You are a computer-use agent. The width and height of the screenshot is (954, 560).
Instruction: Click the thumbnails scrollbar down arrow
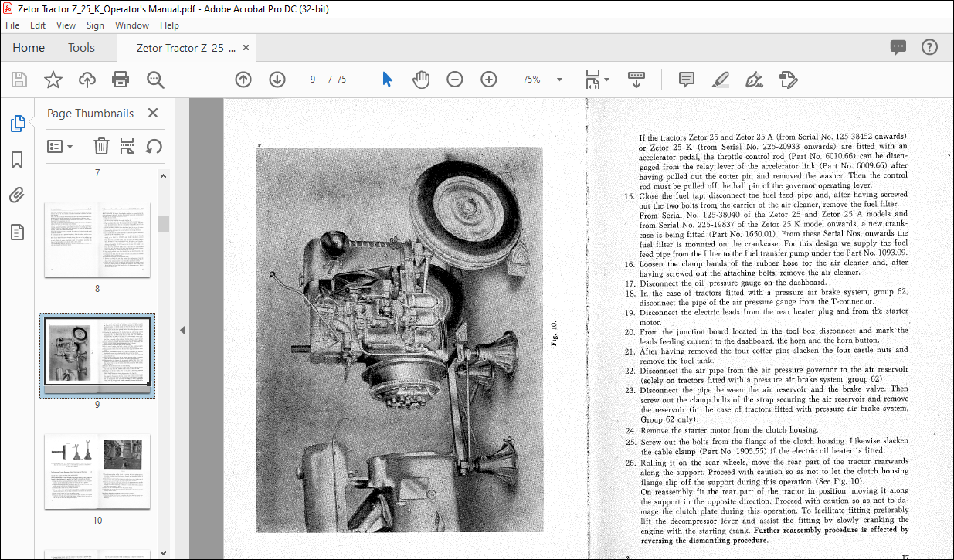(x=164, y=553)
